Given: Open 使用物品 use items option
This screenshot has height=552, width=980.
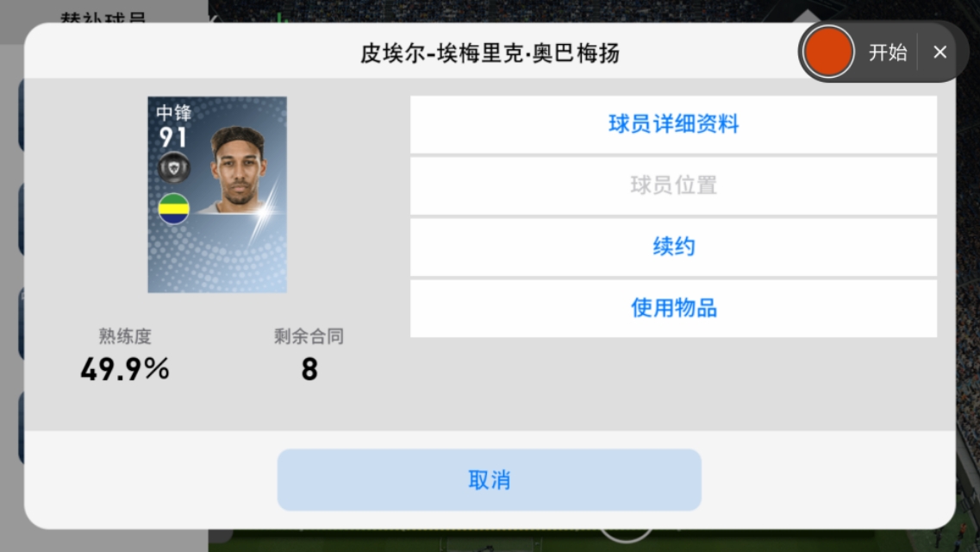Looking at the screenshot, I should click(673, 308).
